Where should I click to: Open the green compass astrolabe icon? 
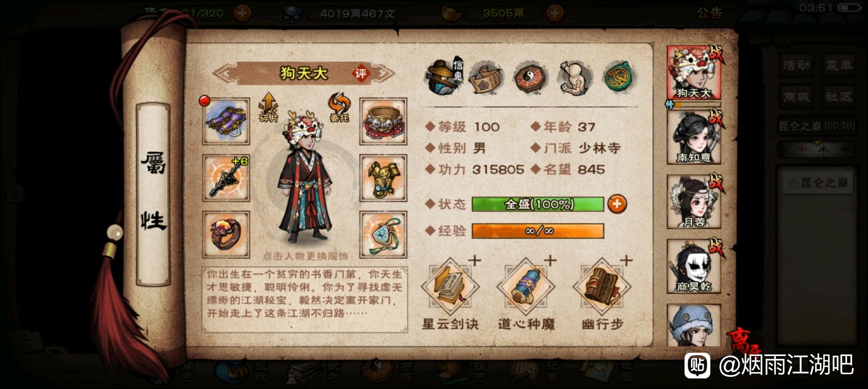619,77
